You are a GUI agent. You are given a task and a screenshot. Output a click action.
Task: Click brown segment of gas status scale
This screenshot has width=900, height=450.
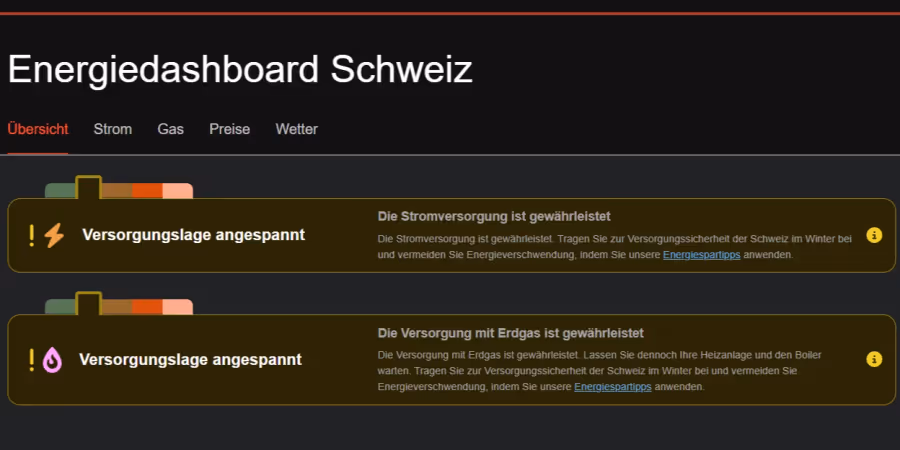coord(117,307)
